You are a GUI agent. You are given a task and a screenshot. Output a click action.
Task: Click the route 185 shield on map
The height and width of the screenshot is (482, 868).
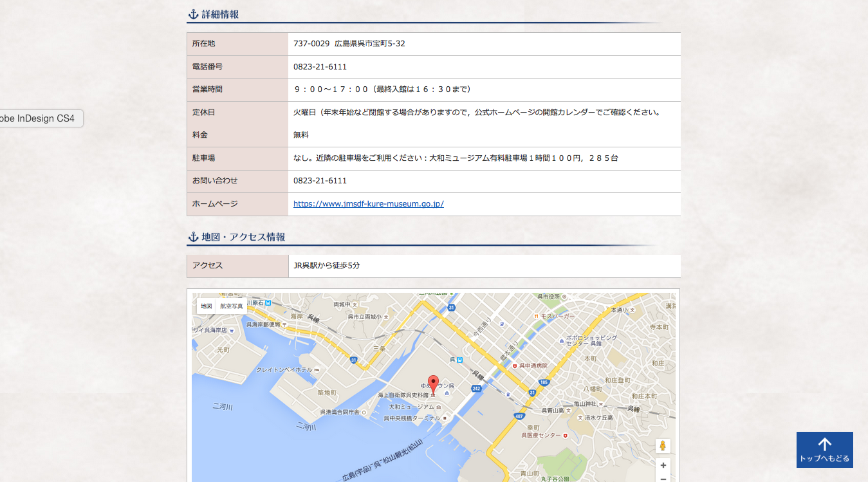(x=543, y=382)
